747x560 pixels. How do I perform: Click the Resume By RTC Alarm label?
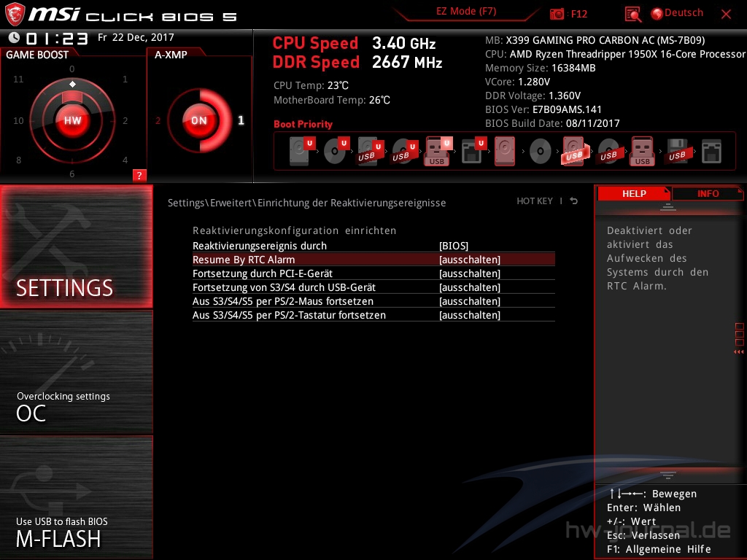pos(244,260)
